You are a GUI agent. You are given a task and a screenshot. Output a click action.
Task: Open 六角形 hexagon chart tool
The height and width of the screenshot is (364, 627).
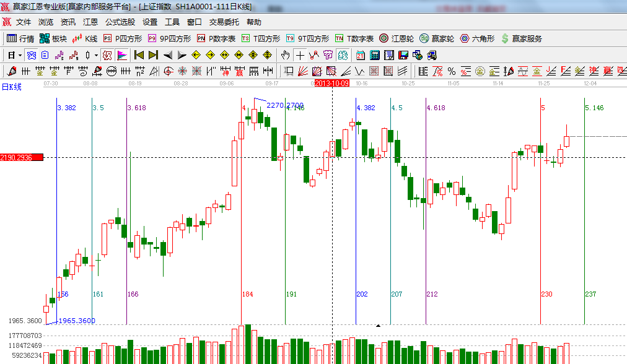(x=477, y=38)
